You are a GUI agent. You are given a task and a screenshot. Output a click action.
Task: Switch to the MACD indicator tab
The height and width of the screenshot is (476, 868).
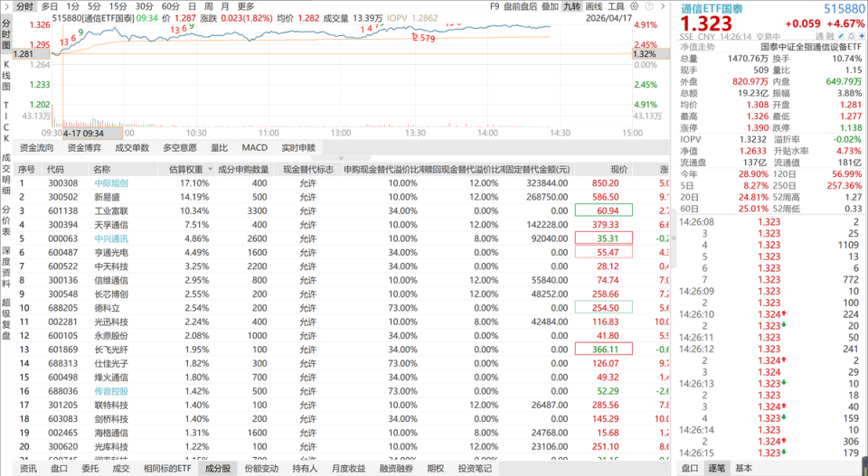click(x=254, y=147)
